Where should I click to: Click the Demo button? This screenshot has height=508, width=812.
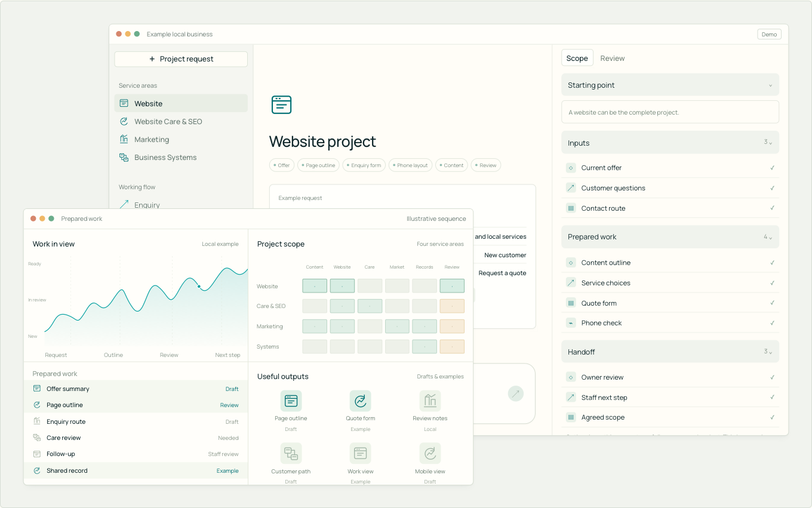(x=769, y=35)
